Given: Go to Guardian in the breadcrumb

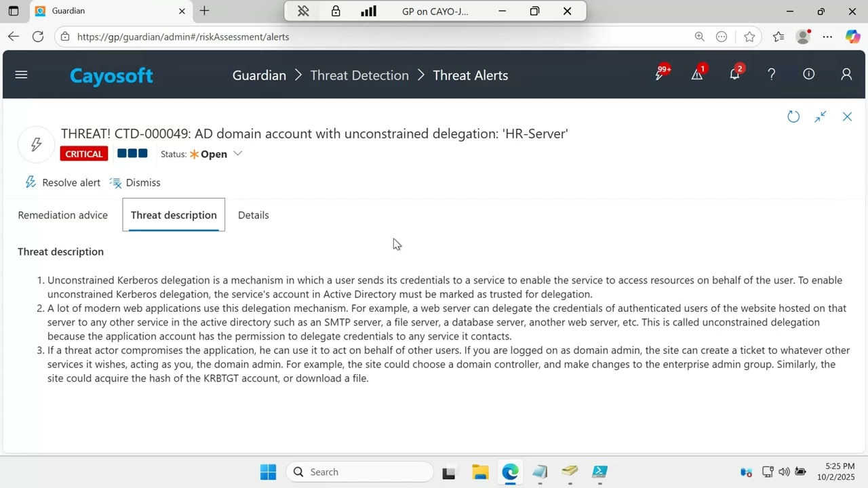Looking at the screenshot, I should pyautogui.click(x=259, y=75).
